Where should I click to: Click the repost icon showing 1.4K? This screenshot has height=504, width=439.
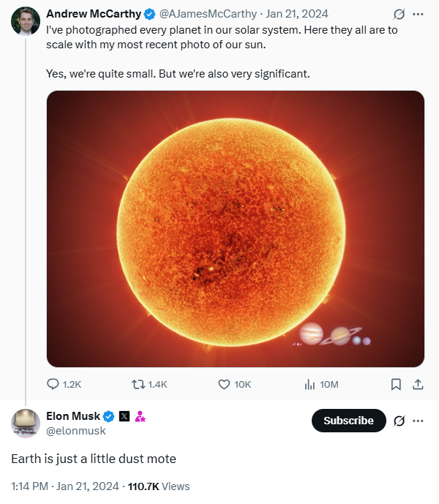click(x=137, y=384)
